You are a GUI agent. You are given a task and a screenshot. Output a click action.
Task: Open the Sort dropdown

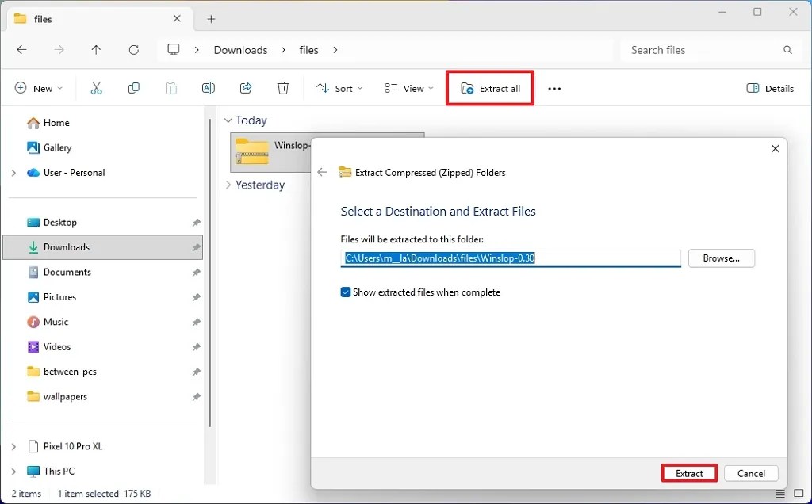pyautogui.click(x=339, y=88)
